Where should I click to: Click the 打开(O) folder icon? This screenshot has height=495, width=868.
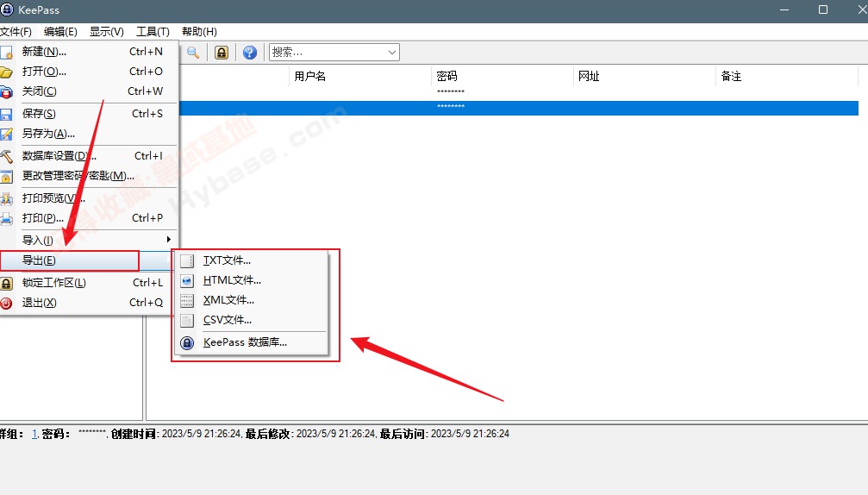[x=6, y=72]
